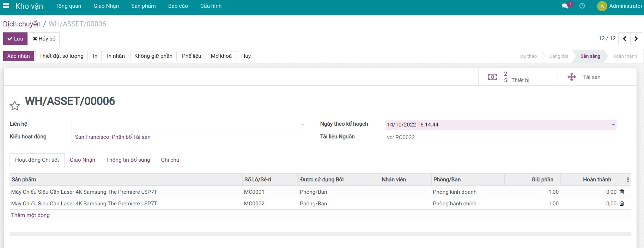
Task: Open the chat messages icon
Action: [x=565, y=6]
